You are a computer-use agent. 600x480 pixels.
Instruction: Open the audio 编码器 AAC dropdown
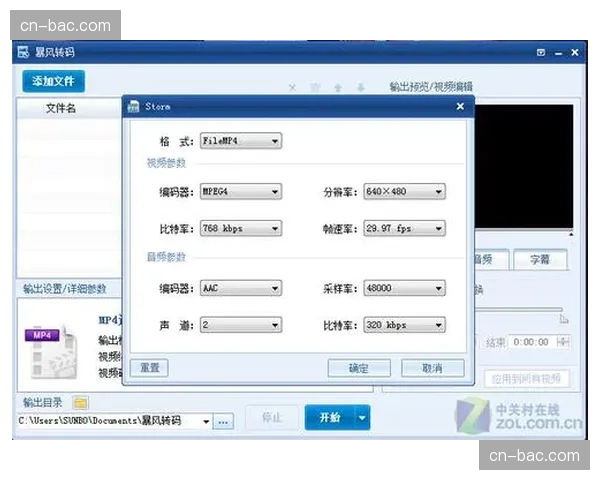241,288
